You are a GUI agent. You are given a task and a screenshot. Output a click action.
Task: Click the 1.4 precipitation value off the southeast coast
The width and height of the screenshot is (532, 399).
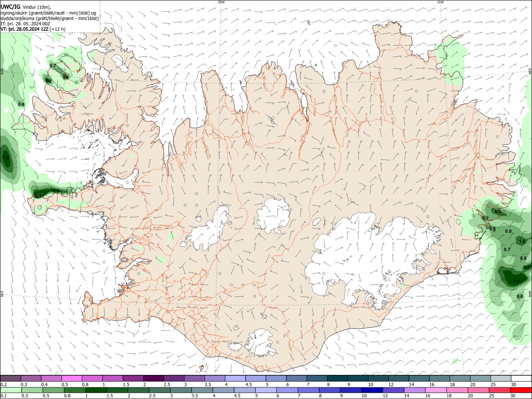point(517,281)
